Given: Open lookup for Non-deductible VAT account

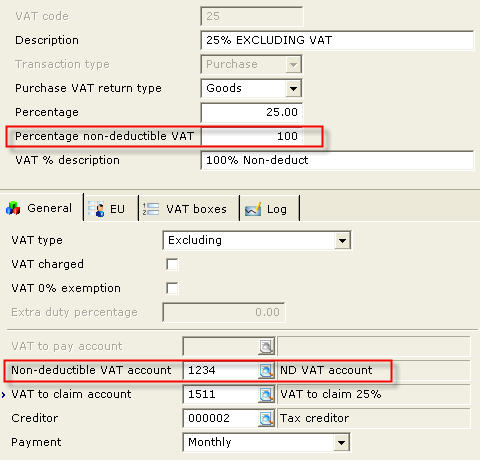Looking at the screenshot, I should (x=266, y=370).
